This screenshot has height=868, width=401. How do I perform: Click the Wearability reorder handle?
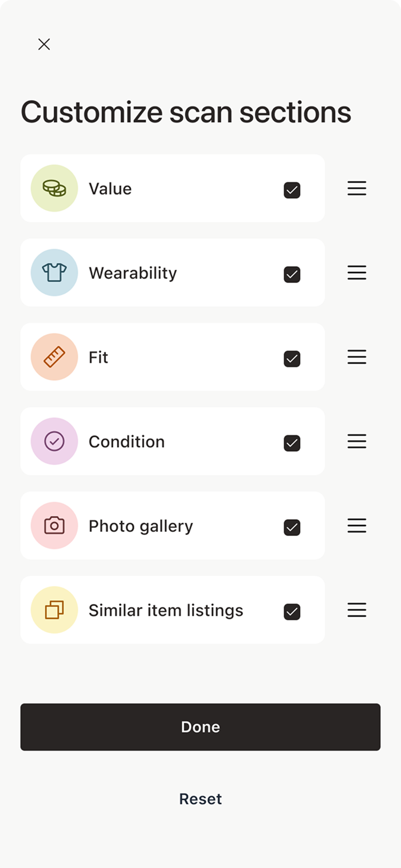(357, 273)
